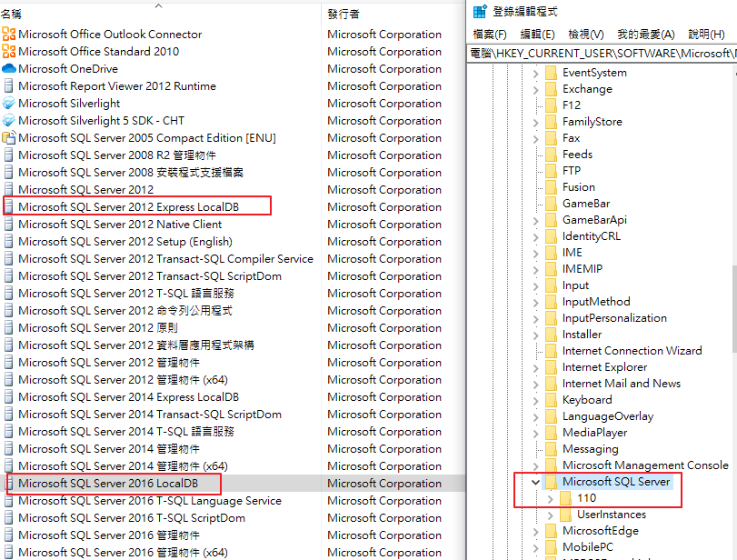Viewport: 737px width, 560px height.
Task: Select Microsoft SQL Server 2012 Setup (English)
Action: [125, 242]
